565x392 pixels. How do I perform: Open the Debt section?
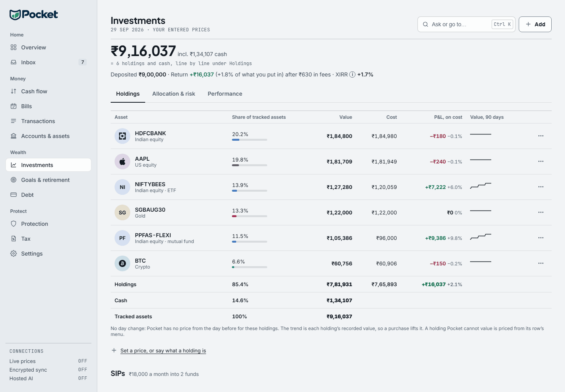click(48, 195)
